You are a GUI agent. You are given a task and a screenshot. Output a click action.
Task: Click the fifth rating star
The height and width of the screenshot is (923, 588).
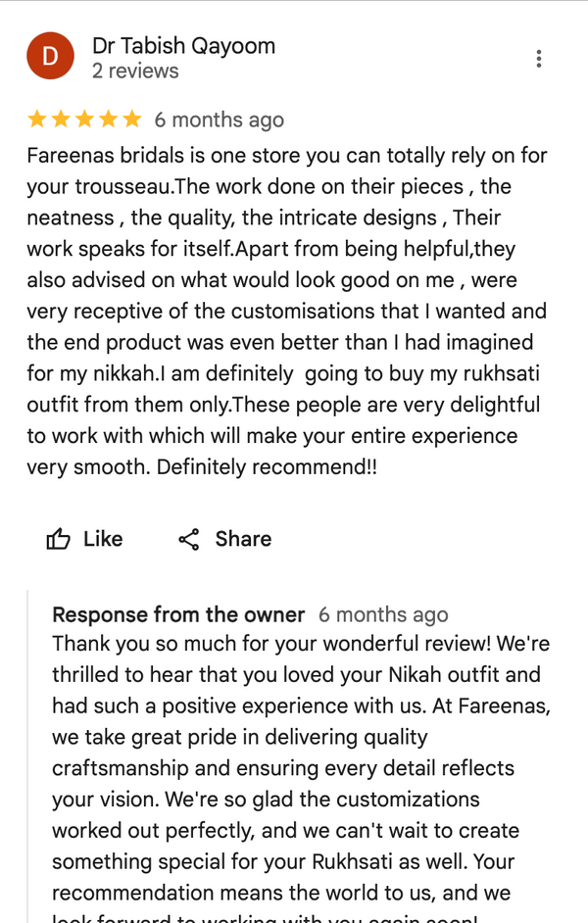click(x=131, y=120)
